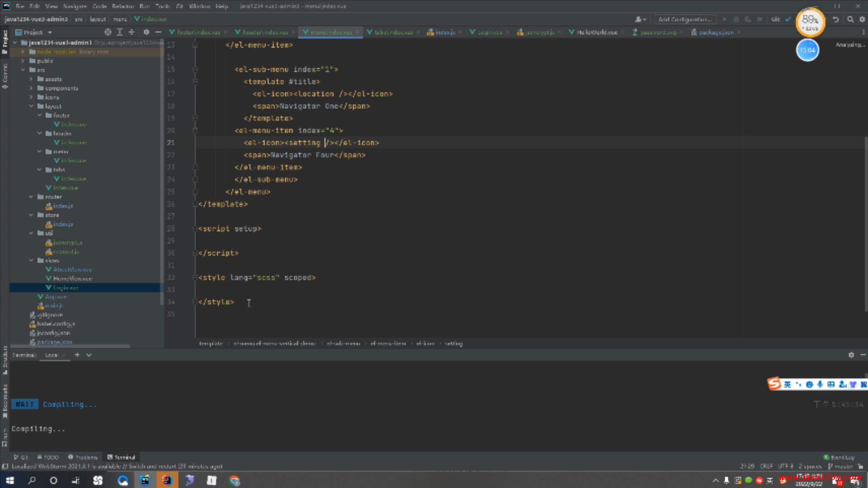This screenshot has height=488, width=868.
Task: Open the Event Log
Action: click(x=839, y=457)
